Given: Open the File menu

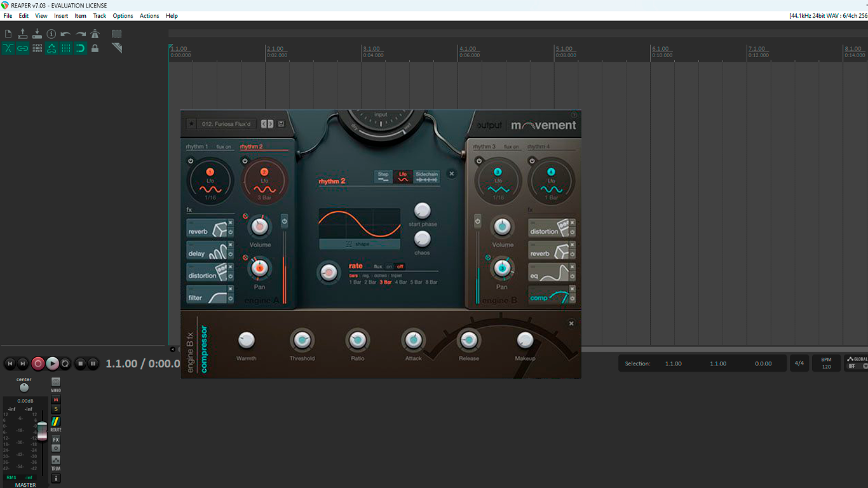Looking at the screenshot, I should 8,16.
